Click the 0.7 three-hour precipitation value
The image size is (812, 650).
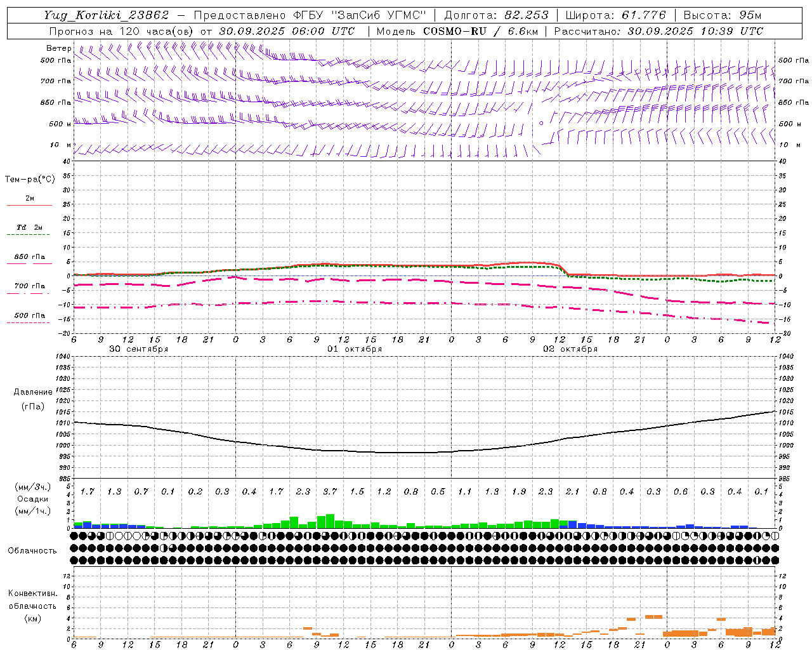point(141,492)
